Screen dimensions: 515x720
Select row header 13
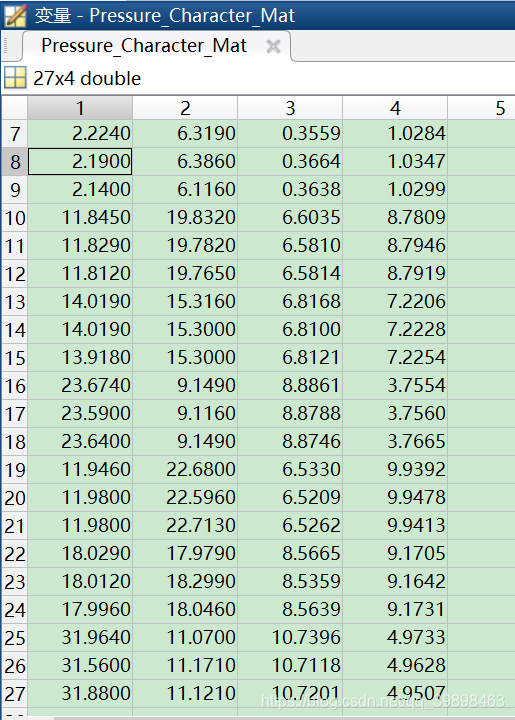[x=15, y=302]
